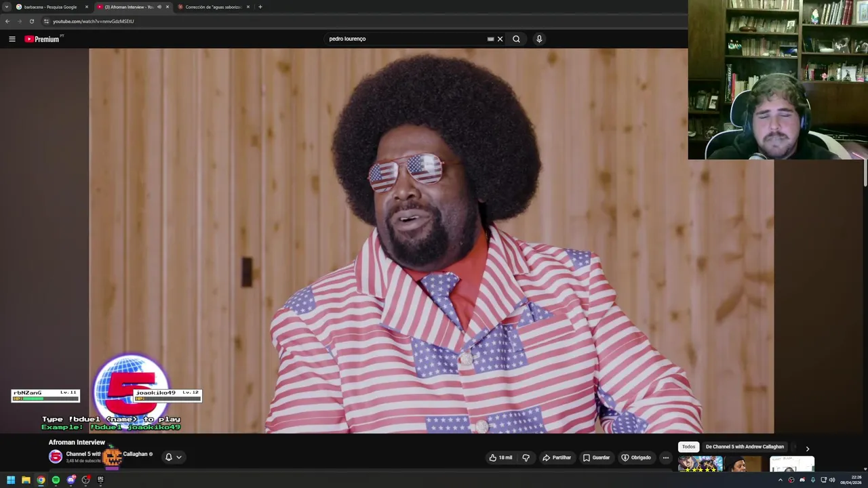
Task: Click the browser back arrow
Action: [7, 21]
